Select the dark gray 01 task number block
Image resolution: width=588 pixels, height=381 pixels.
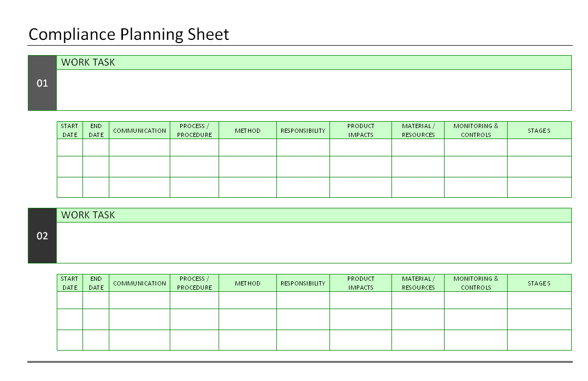pyautogui.click(x=43, y=83)
